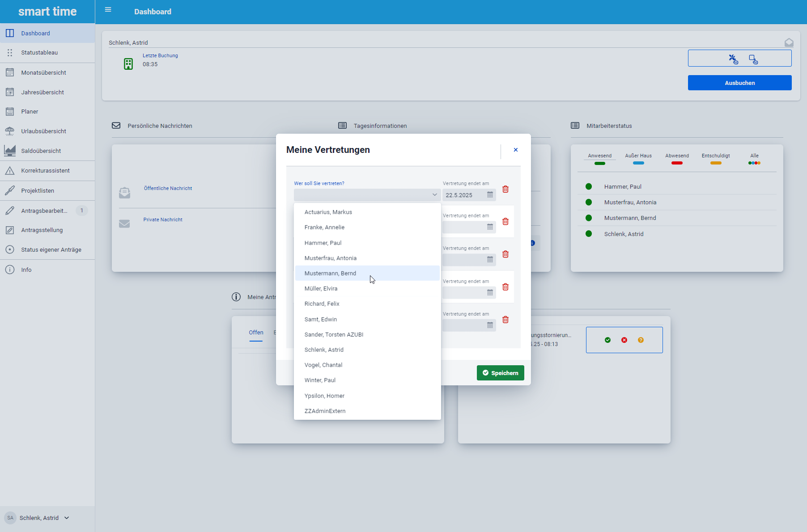Open Korrekturassistent from the sidebar
Viewport: 807px width, 532px height.
[x=45, y=171]
